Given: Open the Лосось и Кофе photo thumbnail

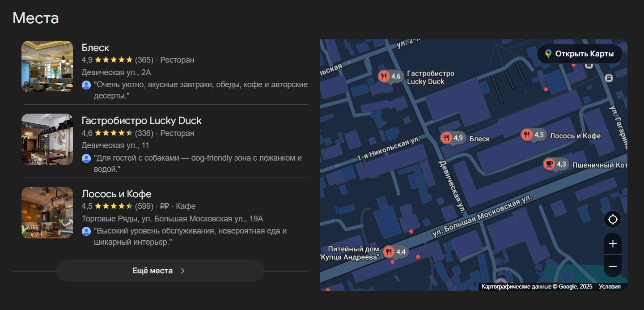Looking at the screenshot, I should [47, 213].
